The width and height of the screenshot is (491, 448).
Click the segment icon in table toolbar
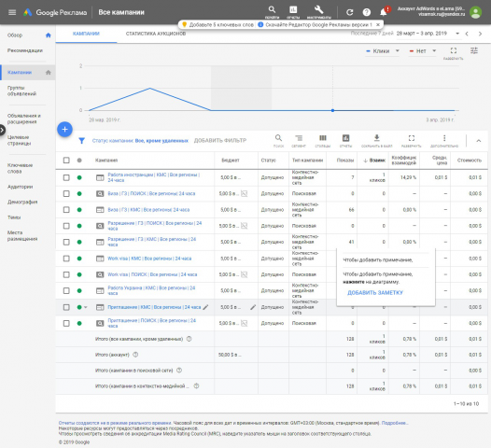coord(299,138)
